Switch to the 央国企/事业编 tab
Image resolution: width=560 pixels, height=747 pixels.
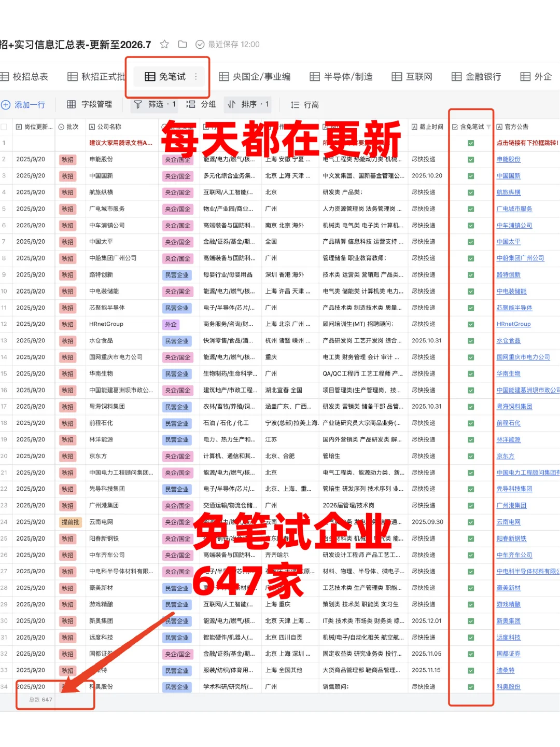[x=255, y=77]
